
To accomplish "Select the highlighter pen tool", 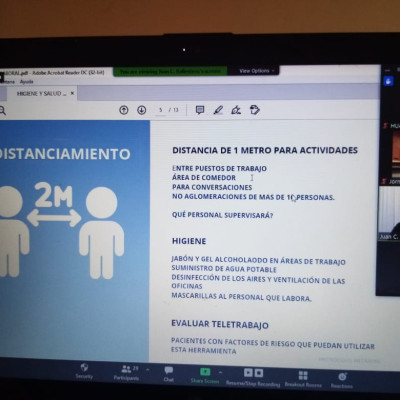I will [x=218, y=110].
